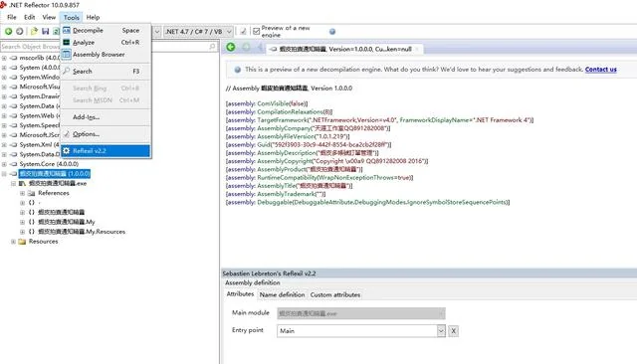The height and width of the screenshot is (364, 637).
Task: Click the green back arrow in decompiler pane
Action: point(231,47)
